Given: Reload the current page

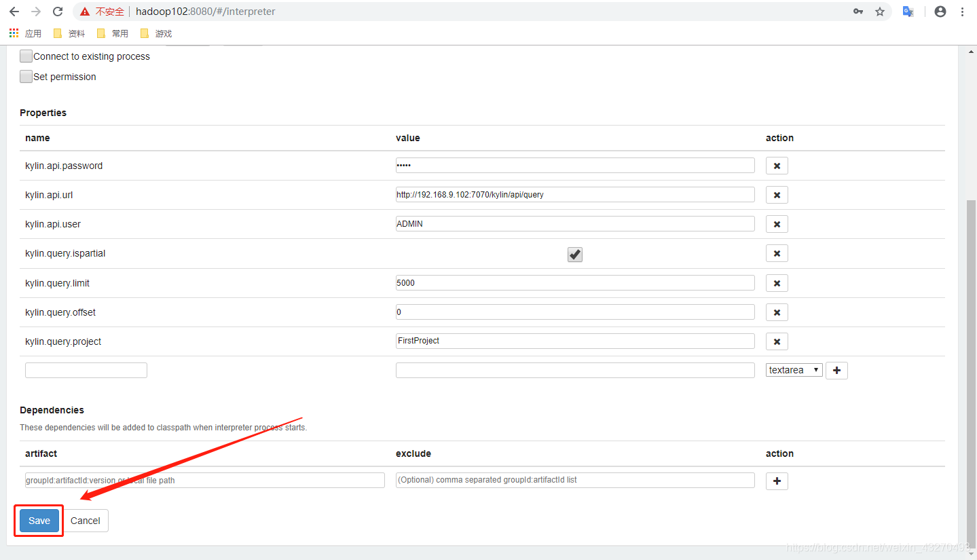Looking at the screenshot, I should click(x=58, y=12).
